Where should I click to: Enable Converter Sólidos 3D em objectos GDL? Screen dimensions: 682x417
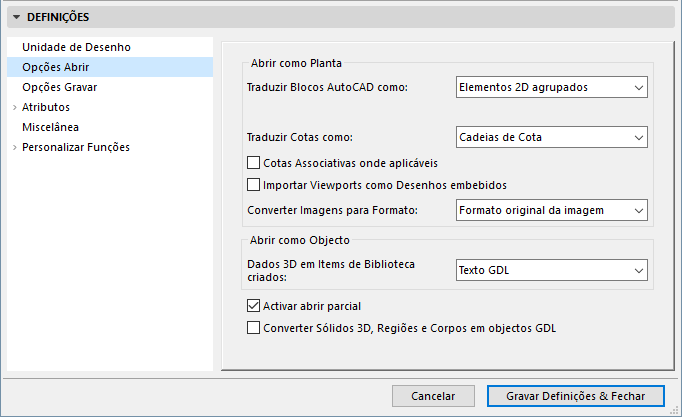coord(253,328)
